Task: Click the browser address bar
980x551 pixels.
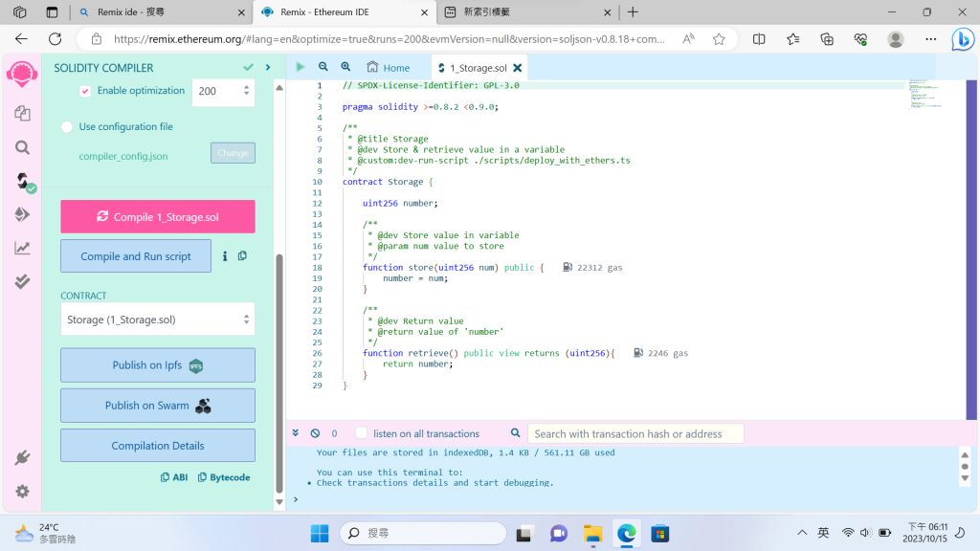Action: (389, 39)
